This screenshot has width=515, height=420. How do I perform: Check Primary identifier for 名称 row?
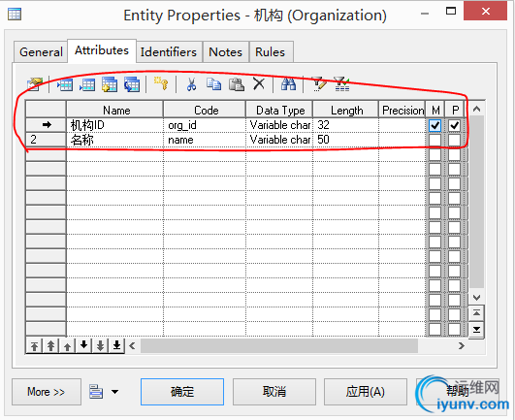454,140
